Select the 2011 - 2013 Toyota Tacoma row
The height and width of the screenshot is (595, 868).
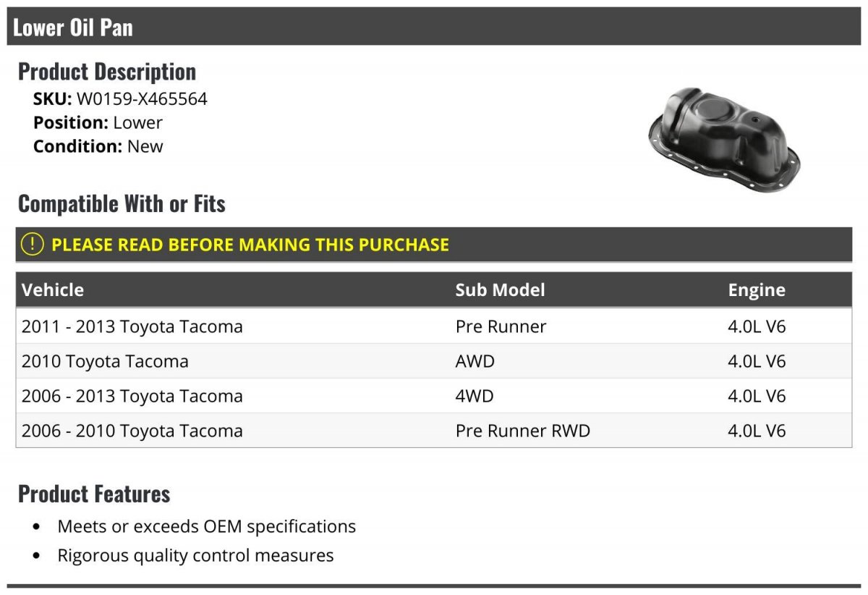tap(132, 326)
